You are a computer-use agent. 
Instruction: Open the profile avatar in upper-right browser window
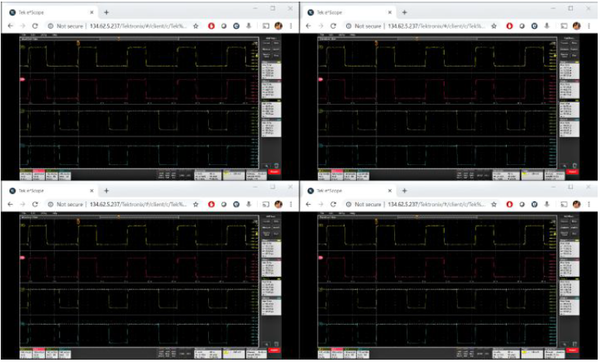pos(577,26)
